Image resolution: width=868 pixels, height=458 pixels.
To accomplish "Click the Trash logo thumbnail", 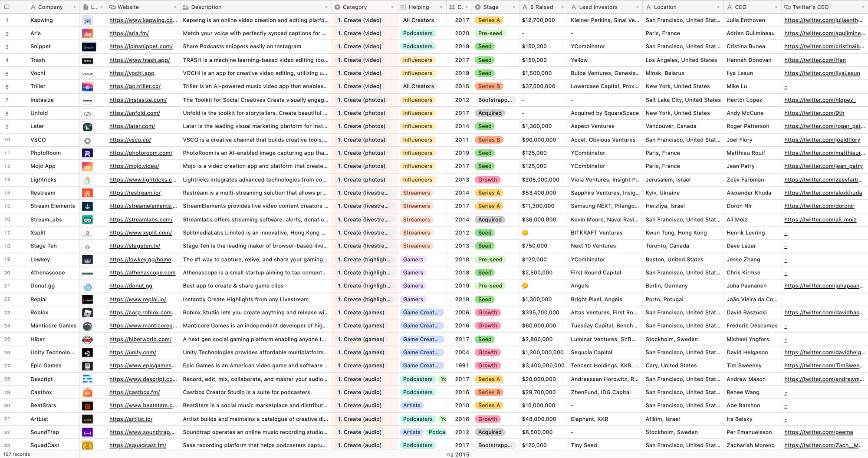I will [x=88, y=60].
